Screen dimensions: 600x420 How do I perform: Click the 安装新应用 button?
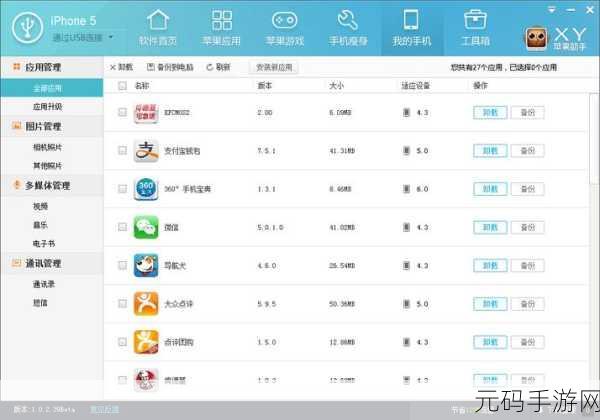point(274,67)
